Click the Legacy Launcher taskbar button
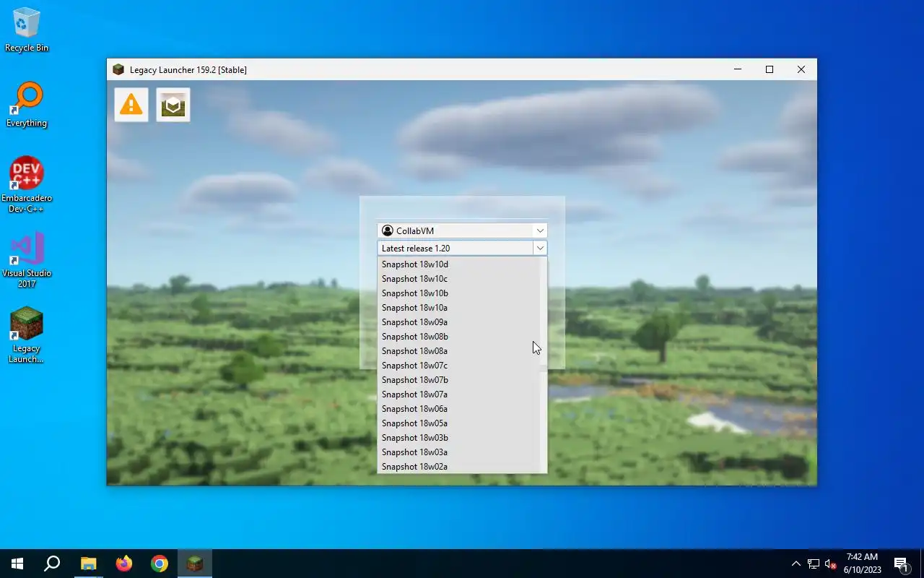The width and height of the screenshot is (924, 578). click(194, 564)
